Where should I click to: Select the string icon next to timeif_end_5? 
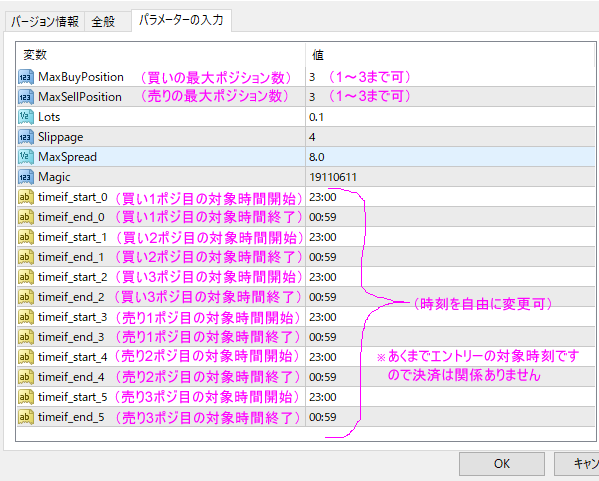(26, 417)
